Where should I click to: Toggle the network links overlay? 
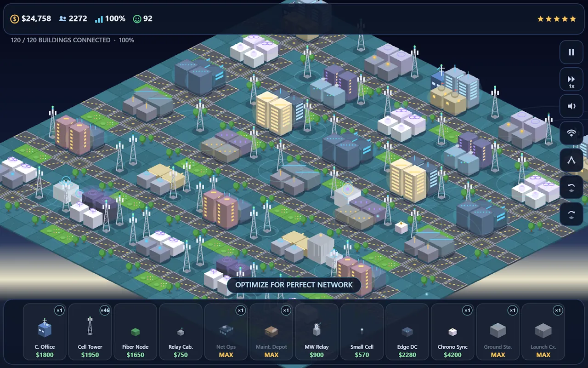click(571, 160)
